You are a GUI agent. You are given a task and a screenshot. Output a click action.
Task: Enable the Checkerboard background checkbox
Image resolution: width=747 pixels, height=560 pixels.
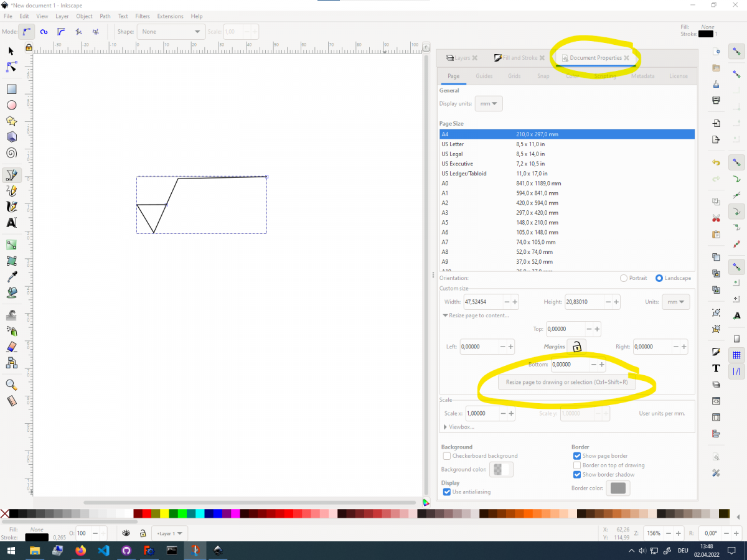(446, 456)
